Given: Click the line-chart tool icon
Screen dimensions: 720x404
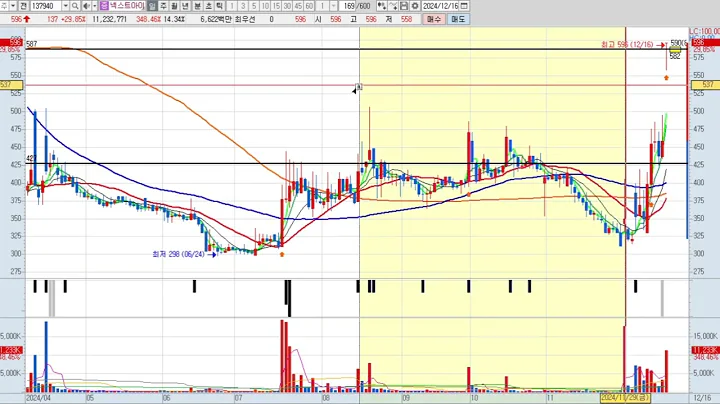Looking at the screenshot, I should pos(393,6).
